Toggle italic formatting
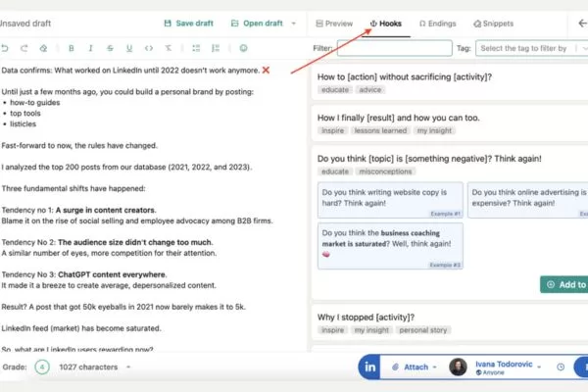This screenshot has height=392, width=588. pos(90,48)
